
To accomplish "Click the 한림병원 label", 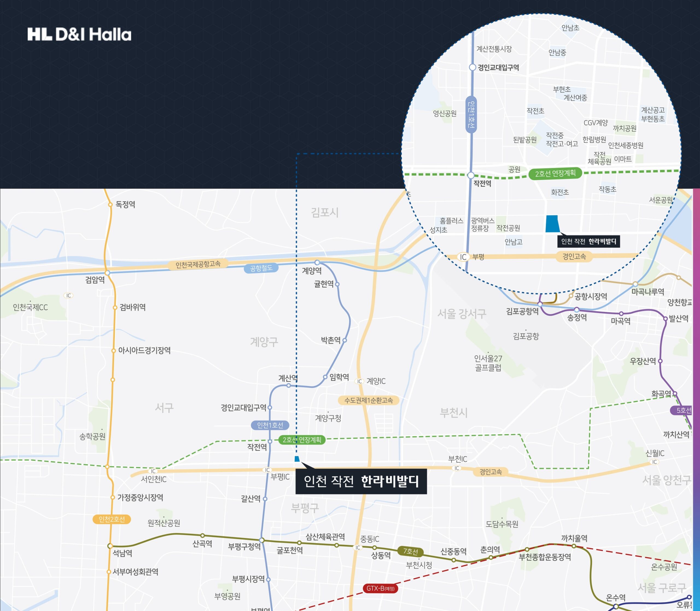I will 594,140.
